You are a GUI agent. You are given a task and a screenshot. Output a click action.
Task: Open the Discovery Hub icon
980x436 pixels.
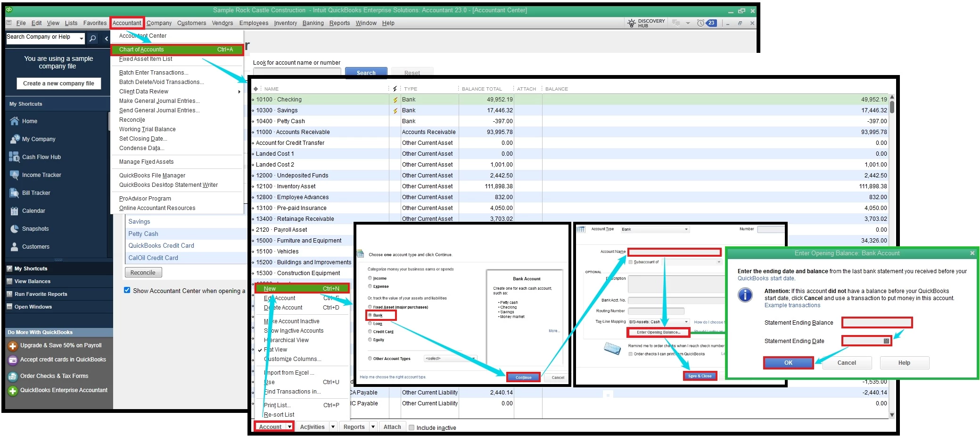coord(632,23)
